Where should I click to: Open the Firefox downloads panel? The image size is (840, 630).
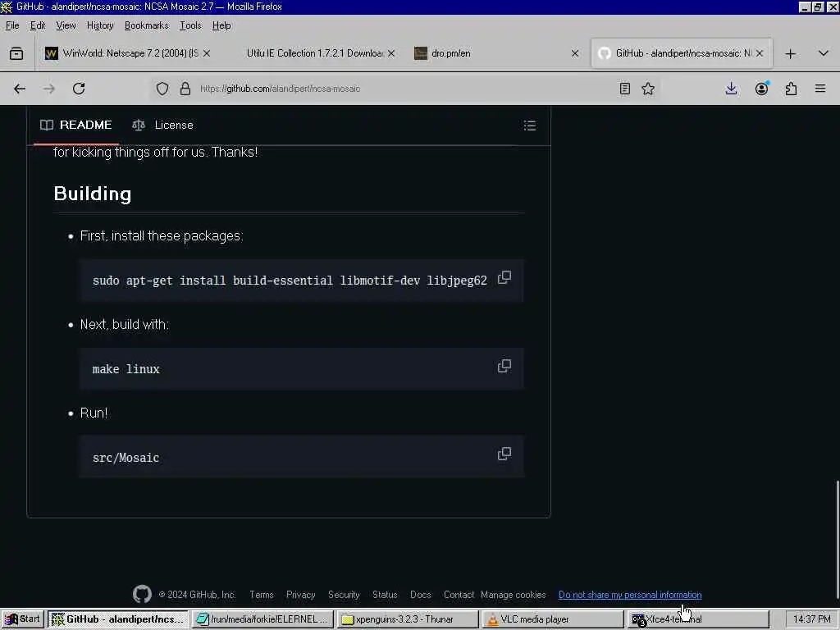[x=731, y=89]
